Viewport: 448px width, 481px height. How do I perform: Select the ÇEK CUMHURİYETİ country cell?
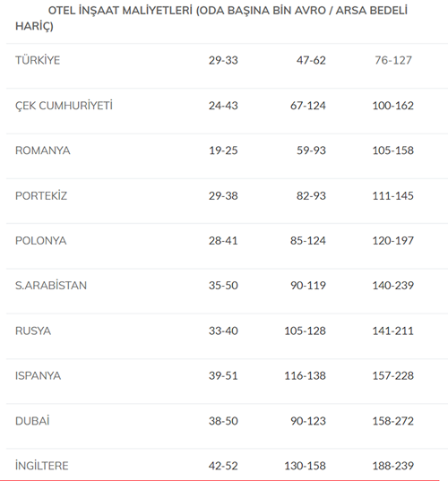64,106
